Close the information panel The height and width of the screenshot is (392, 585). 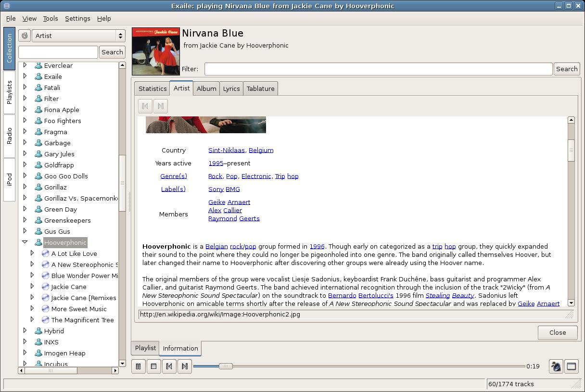tap(558, 332)
